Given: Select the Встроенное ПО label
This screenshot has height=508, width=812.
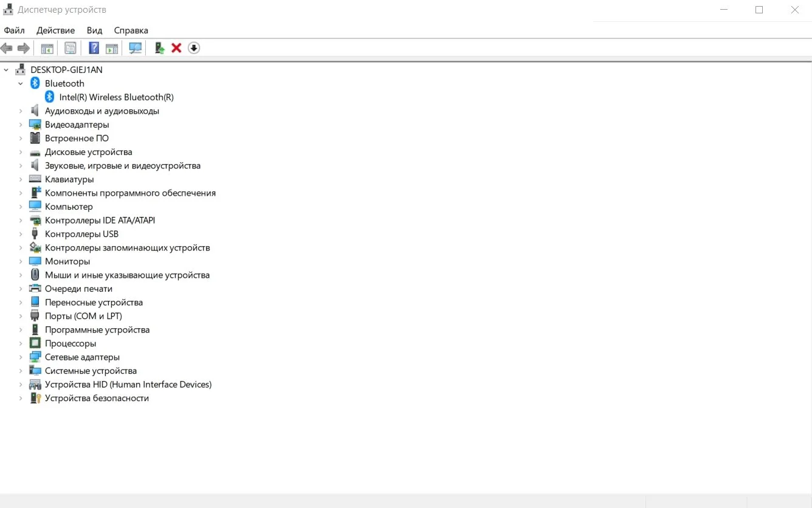Looking at the screenshot, I should pos(77,138).
